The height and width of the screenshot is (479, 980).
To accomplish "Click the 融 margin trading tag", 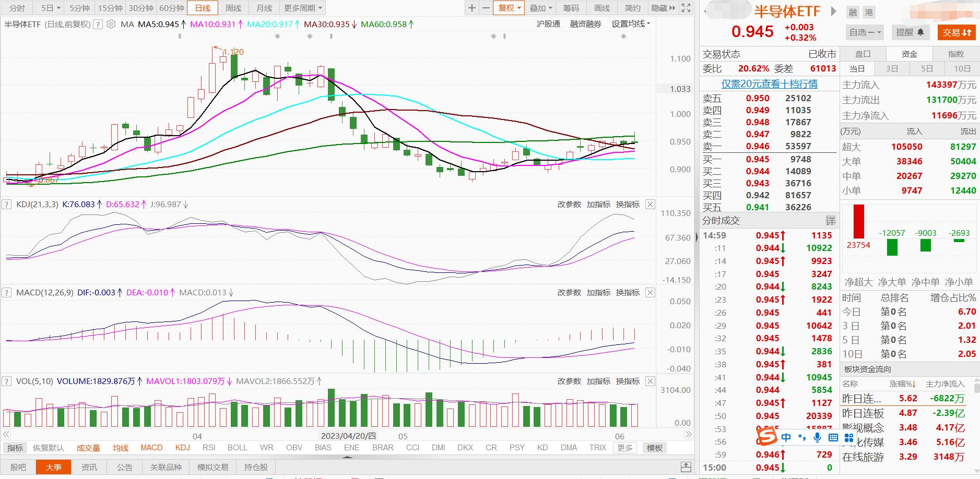I will 853,13.
